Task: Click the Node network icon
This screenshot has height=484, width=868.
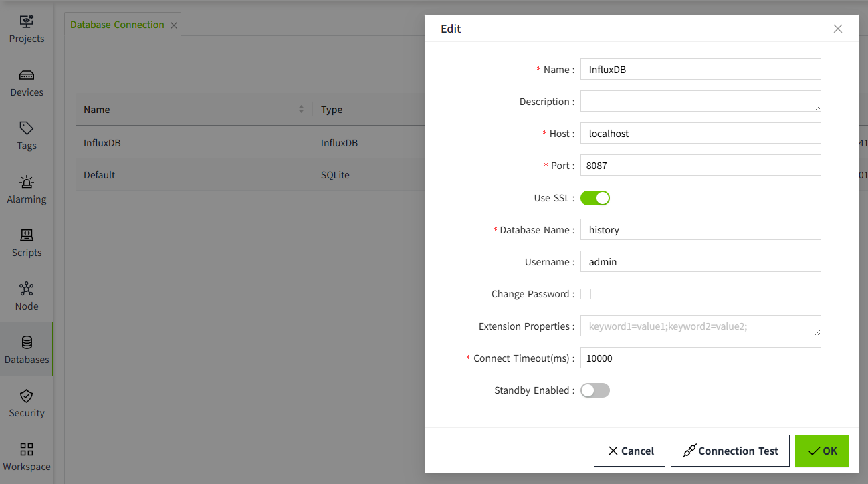Action: pyautogui.click(x=27, y=289)
